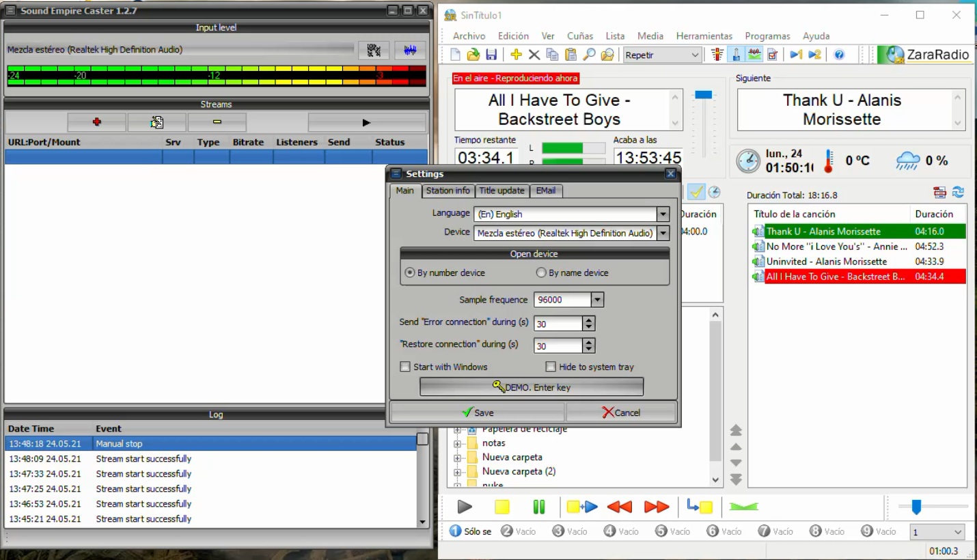
Task: Open the Archivo menu in ZaraRadio
Action: pos(469,36)
